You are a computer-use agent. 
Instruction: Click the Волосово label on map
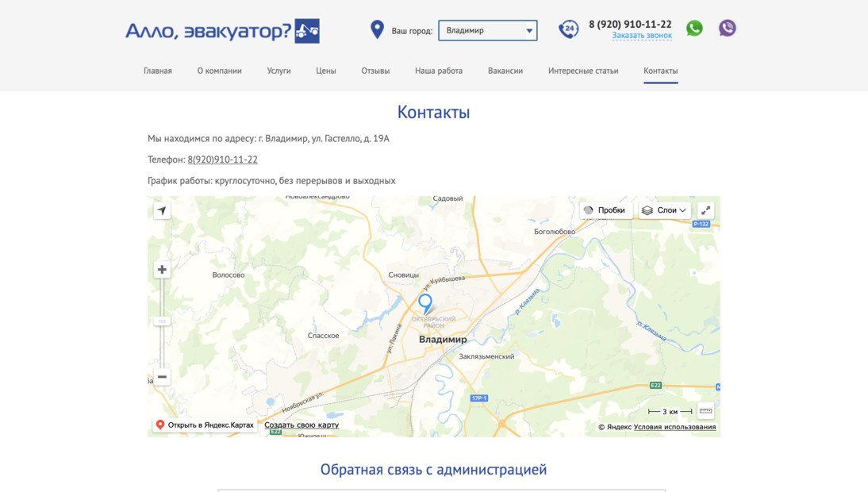click(228, 275)
